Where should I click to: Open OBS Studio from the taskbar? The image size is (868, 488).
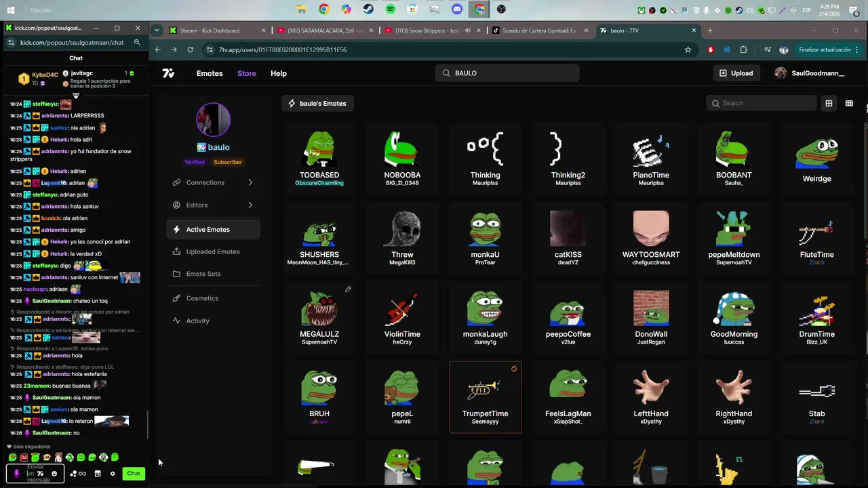coord(501,9)
